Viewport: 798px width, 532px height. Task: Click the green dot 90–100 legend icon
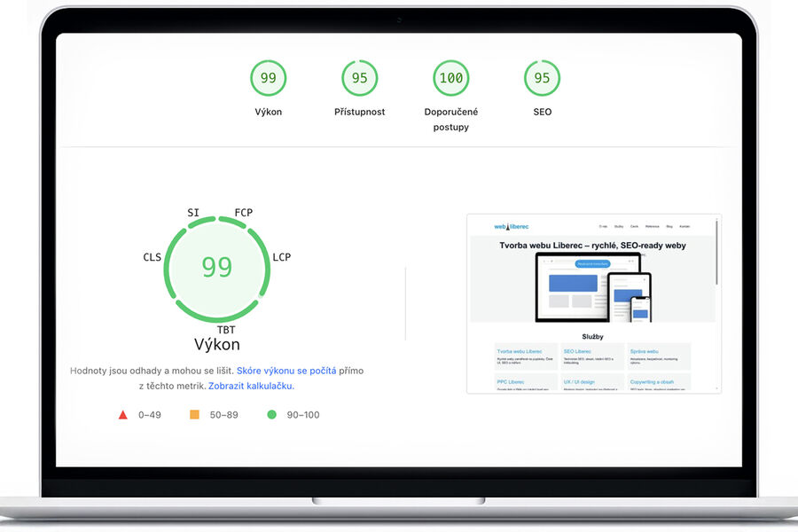click(271, 414)
